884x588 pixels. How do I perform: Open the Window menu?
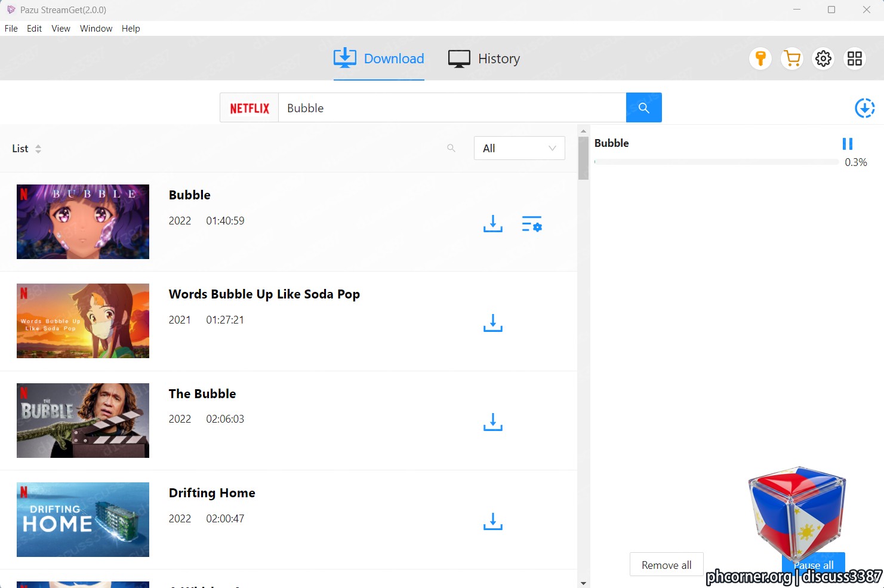[x=96, y=29]
